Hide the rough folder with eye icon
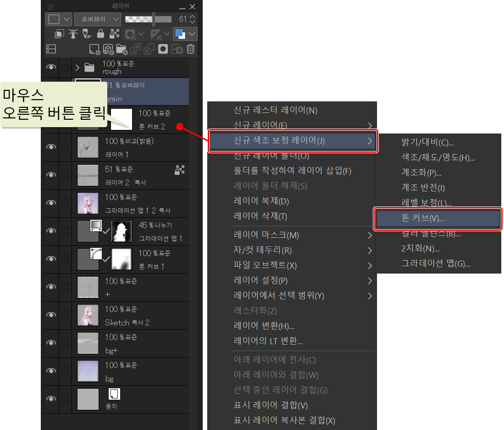This screenshot has width=504, height=430. tap(51, 67)
